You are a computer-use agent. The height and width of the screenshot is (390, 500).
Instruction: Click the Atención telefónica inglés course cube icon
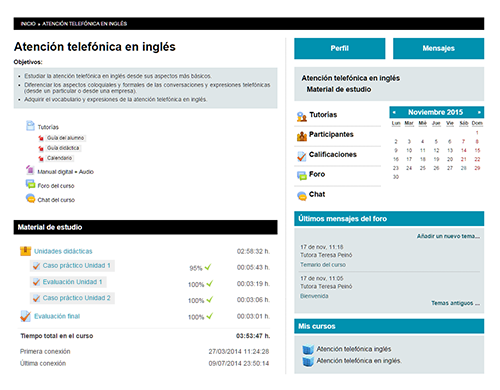coord(308,349)
